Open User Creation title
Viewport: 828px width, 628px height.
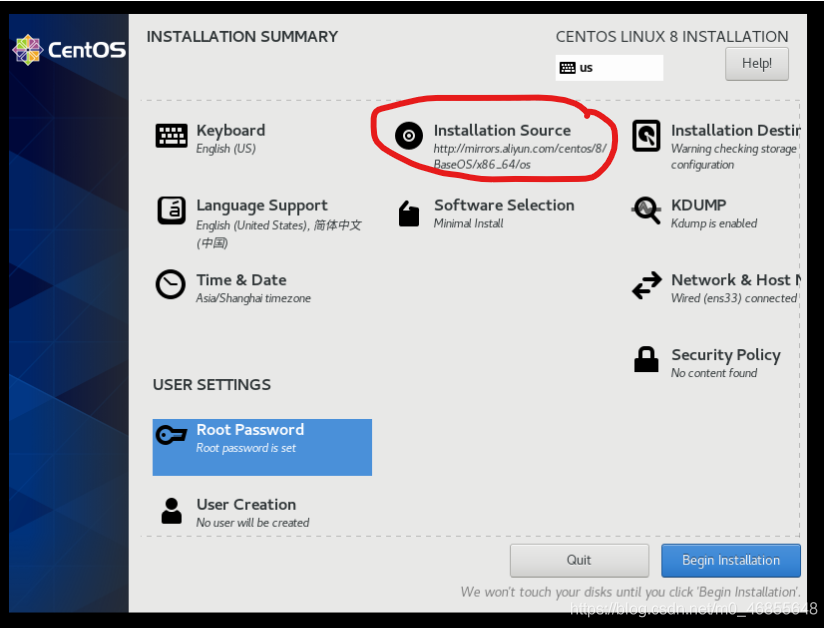246,504
